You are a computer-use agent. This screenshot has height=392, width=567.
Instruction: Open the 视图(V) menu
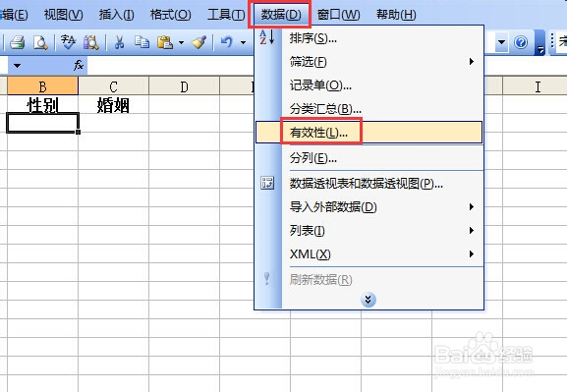[x=63, y=15]
